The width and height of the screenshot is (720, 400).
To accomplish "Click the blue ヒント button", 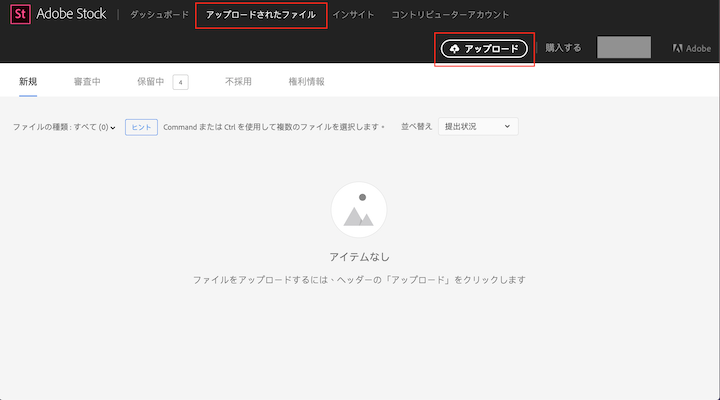I will click(x=141, y=127).
